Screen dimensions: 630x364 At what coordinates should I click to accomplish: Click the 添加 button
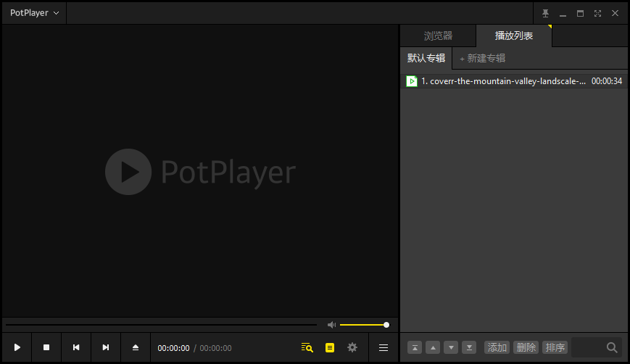497,347
